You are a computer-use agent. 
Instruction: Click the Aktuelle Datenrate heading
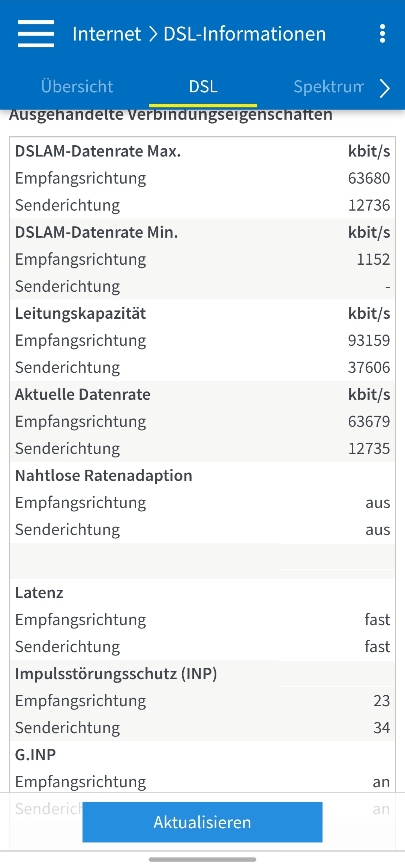82,395
